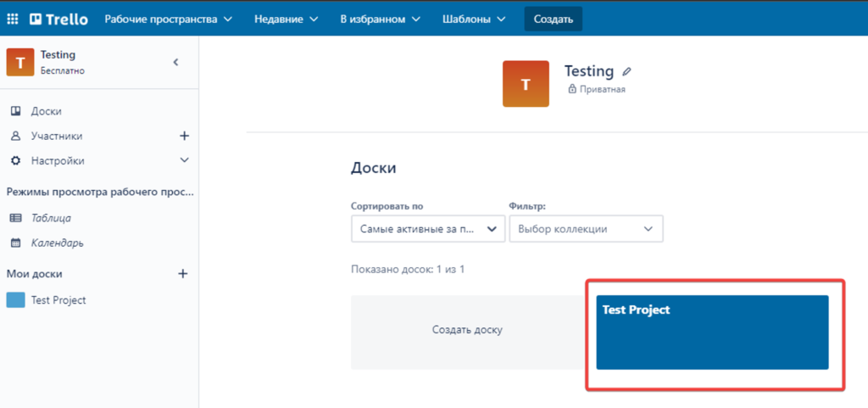Screen dimensions: 868x408
Task: Open the app switcher grid icon
Action: [x=13, y=19]
